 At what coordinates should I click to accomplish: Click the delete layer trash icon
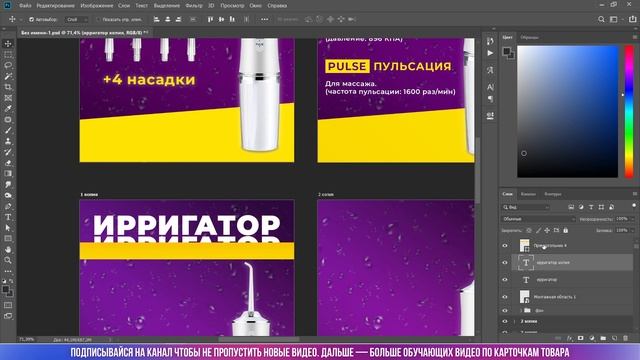click(625, 338)
